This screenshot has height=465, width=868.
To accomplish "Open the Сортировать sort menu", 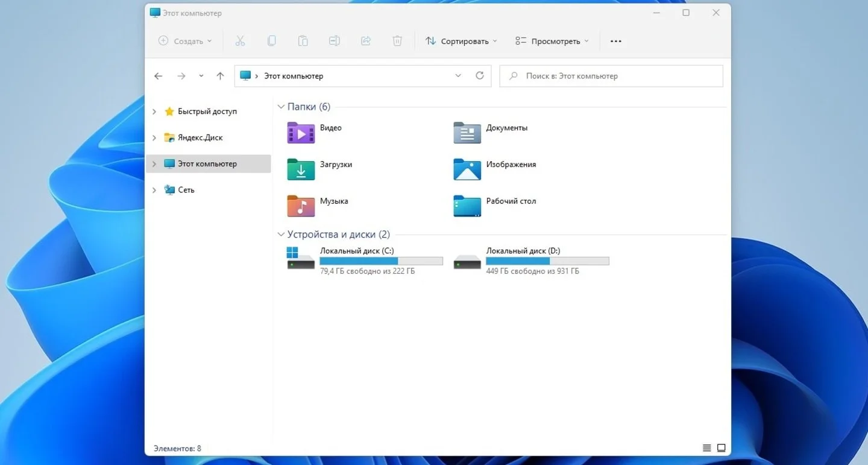I will click(x=462, y=41).
